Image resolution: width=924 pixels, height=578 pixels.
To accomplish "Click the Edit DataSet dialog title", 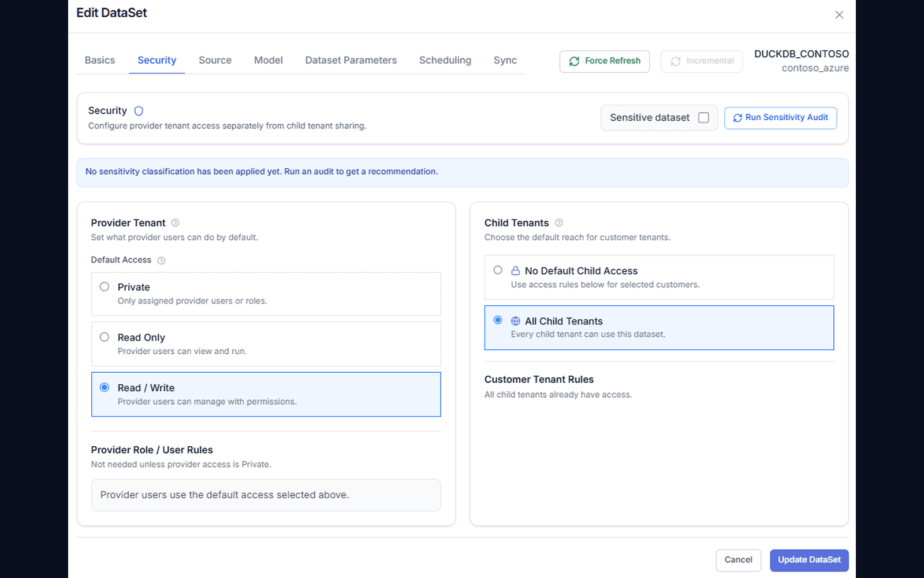I will pos(111,13).
